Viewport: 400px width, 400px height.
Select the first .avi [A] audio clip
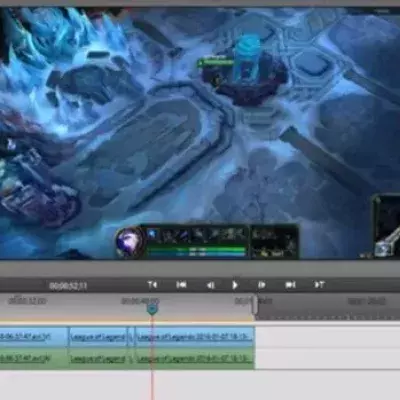[34, 359]
